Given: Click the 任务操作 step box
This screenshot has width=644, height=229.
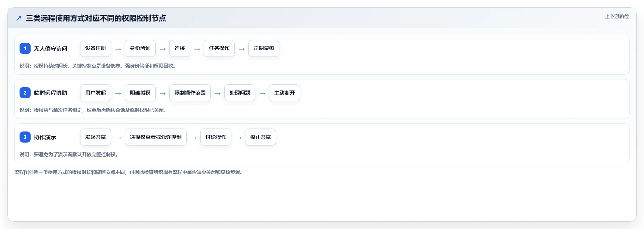Looking at the screenshot, I should [x=219, y=48].
